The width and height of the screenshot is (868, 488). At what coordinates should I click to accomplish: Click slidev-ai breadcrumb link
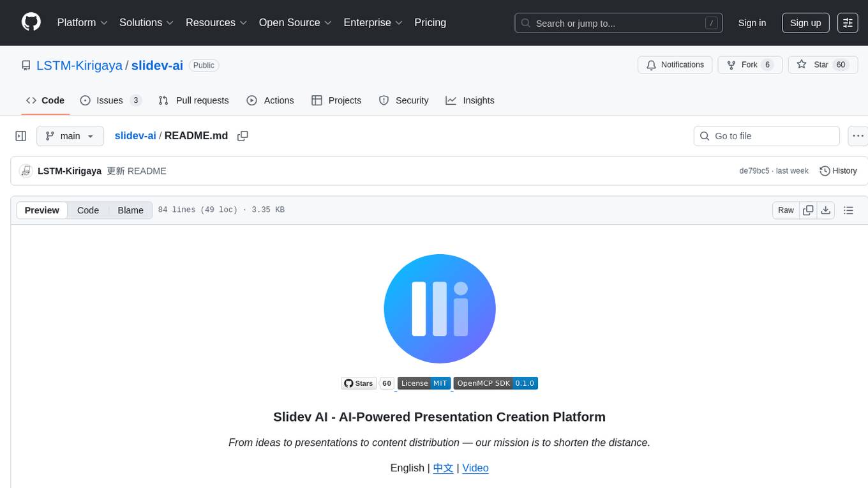click(x=135, y=135)
